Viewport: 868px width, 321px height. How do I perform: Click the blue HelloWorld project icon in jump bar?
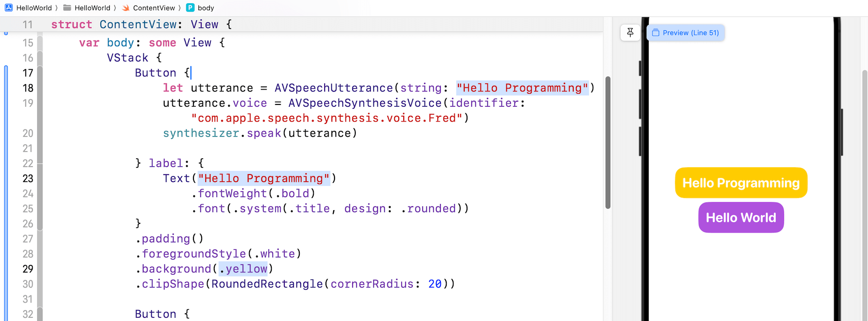pos(9,8)
